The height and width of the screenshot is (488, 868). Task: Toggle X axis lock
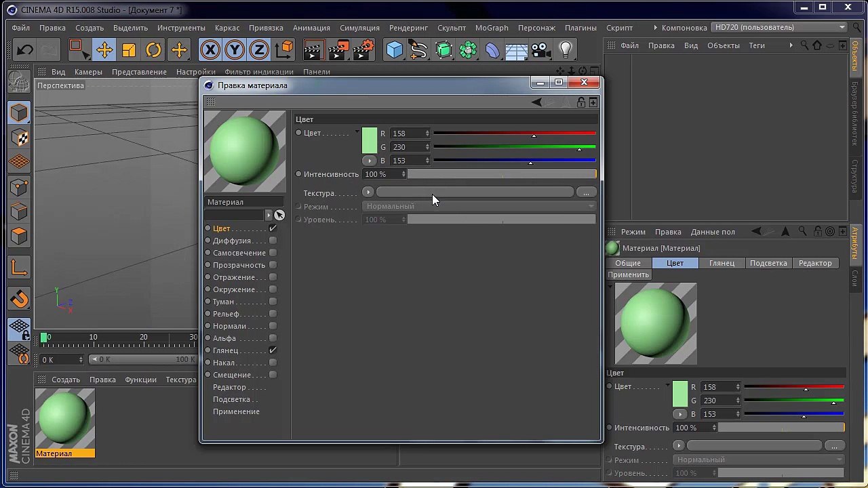coord(210,49)
